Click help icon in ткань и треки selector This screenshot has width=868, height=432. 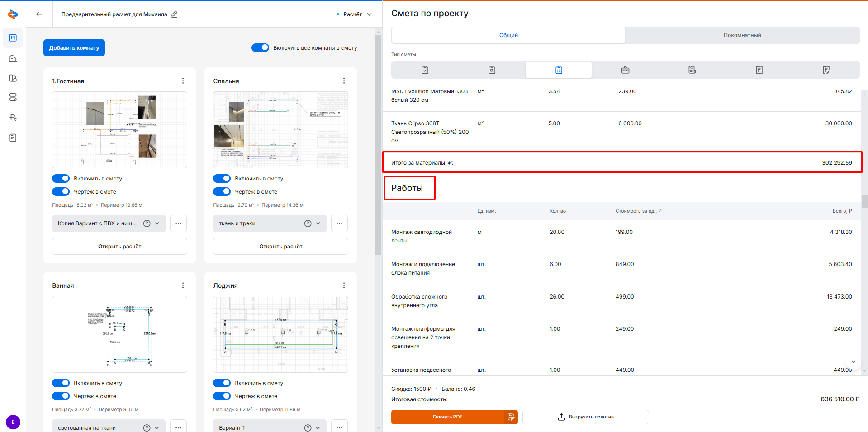[x=308, y=223]
